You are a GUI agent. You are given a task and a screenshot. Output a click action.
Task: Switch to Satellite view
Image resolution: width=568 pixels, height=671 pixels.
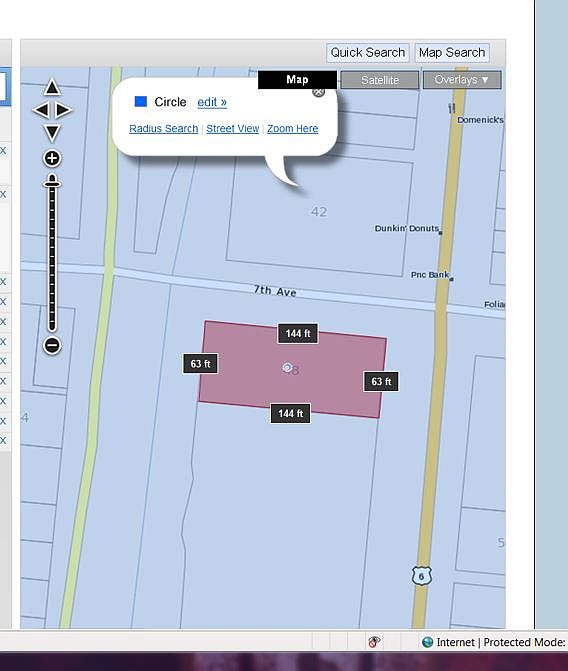pos(380,80)
